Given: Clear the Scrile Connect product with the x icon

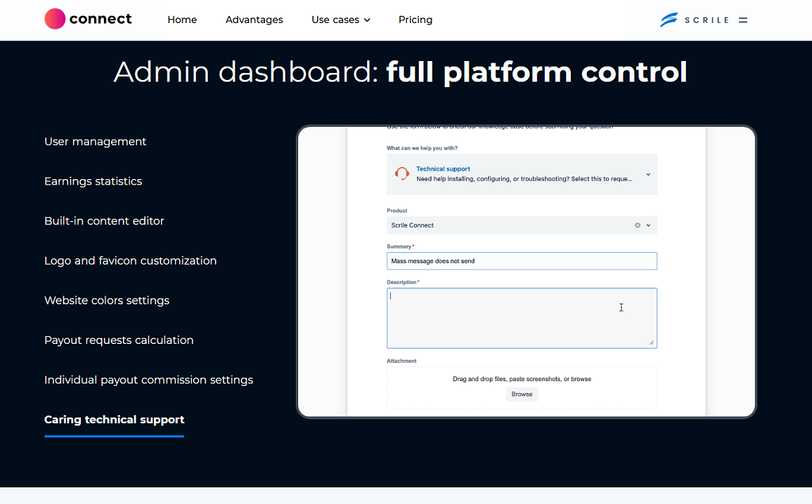Looking at the screenshot, I should pos(637,225).
